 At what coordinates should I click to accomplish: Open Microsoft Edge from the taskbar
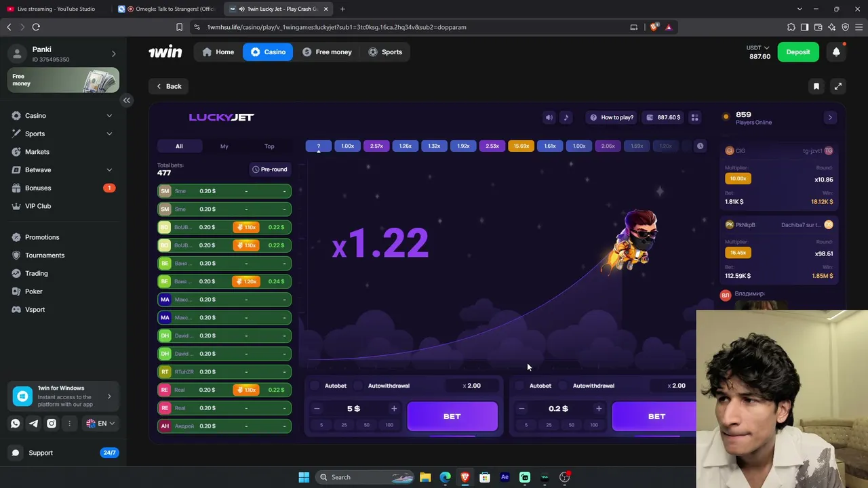click(445, 477)
